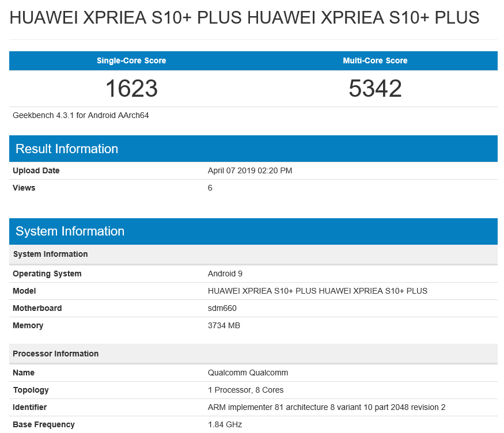Click the Motherboard row label
The height and width of the screenshot is (433, 504).
37,309
